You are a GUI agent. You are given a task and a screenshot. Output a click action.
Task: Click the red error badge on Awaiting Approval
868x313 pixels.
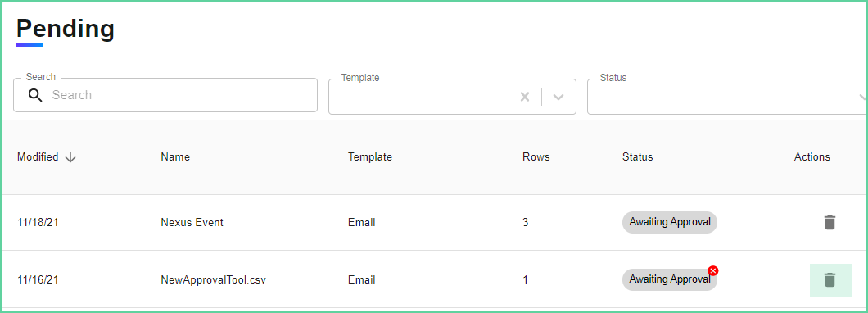(713, 270)
